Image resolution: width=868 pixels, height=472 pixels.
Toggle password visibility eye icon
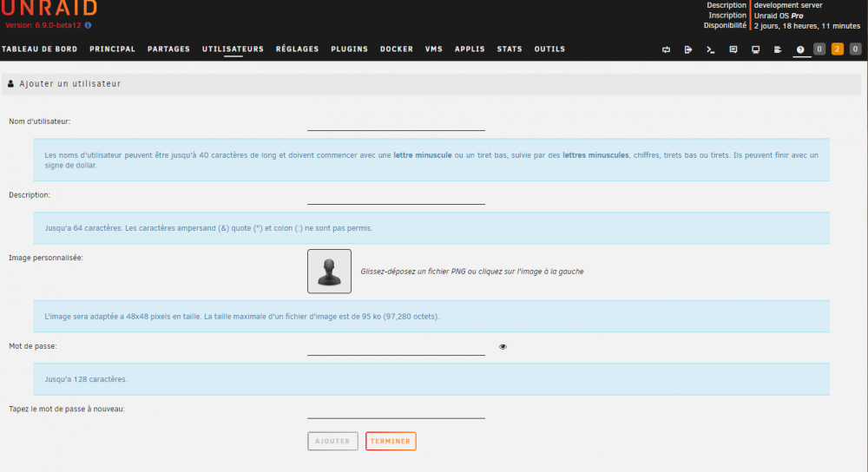click(x=503, y=346)
